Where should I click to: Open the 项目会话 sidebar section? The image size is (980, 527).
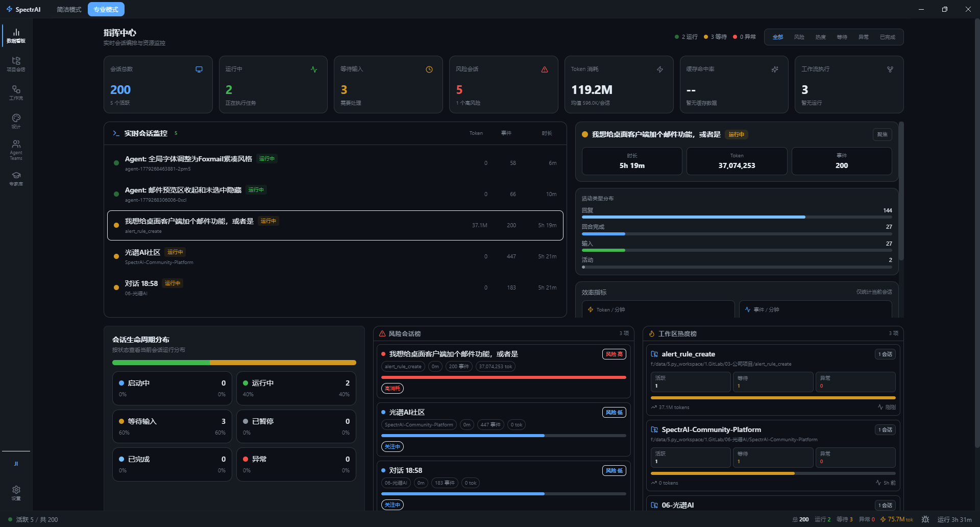click(16, 64)
